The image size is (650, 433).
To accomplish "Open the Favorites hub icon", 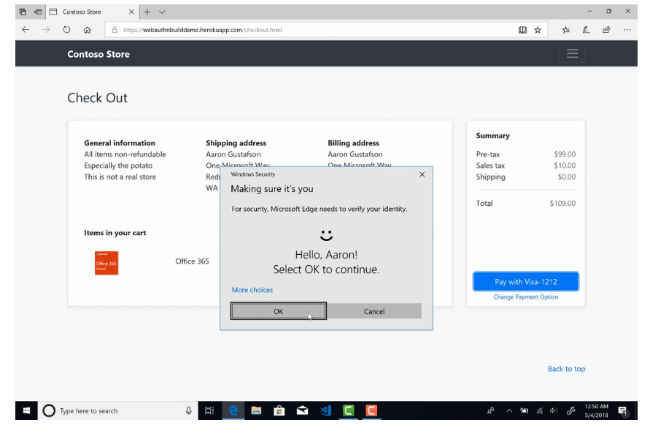I will (565, 29).
